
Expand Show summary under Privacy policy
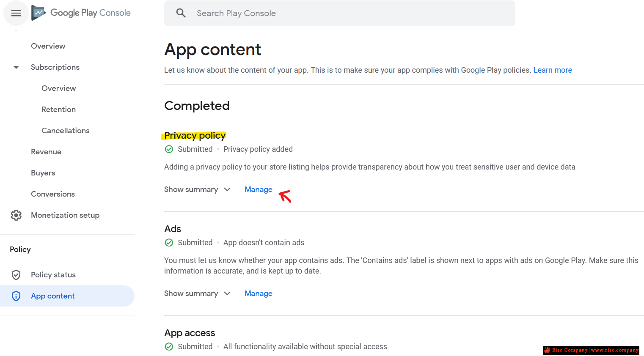pyautogui.click(x=197, y=189)
